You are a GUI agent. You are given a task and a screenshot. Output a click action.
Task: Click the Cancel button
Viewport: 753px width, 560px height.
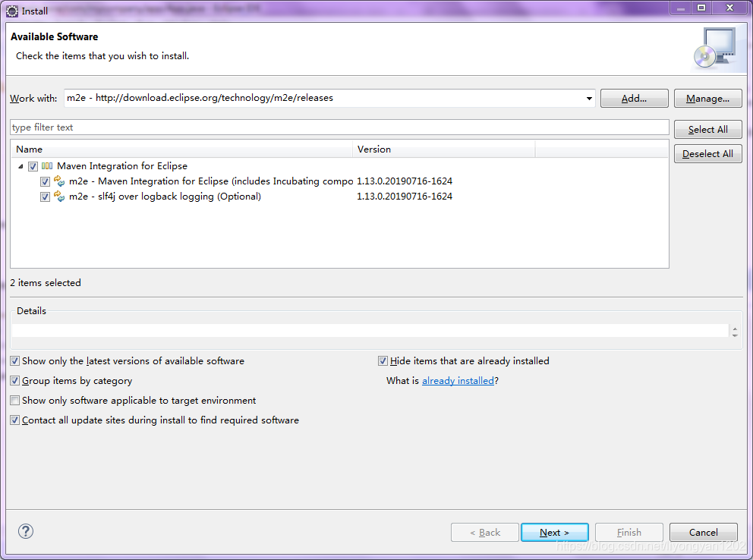pyautogui.click(x=704, y=532)
